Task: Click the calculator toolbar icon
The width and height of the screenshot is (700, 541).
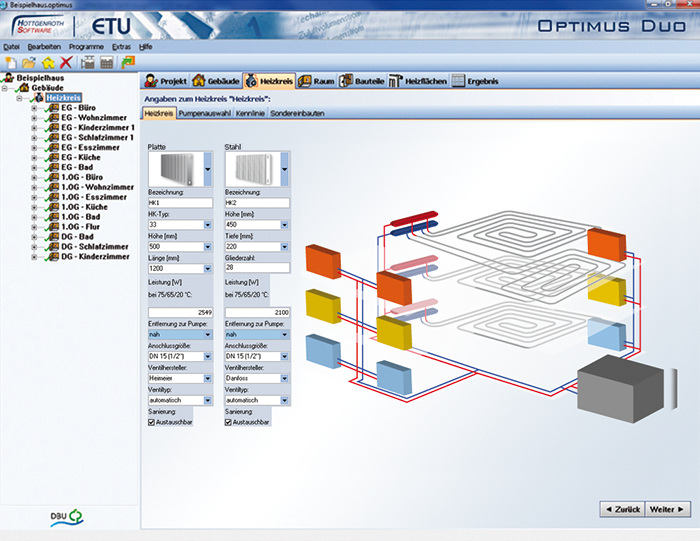Action: (x=107, y=62)
